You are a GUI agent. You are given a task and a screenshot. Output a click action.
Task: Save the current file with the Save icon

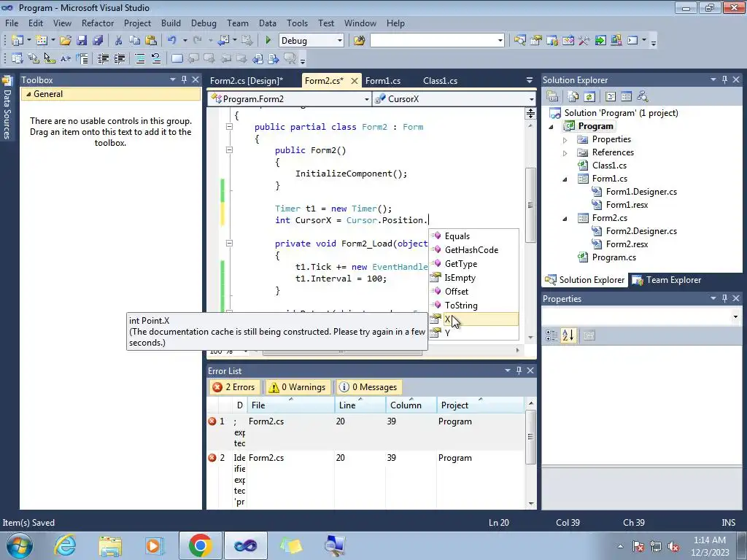click(x=82, y=41)
